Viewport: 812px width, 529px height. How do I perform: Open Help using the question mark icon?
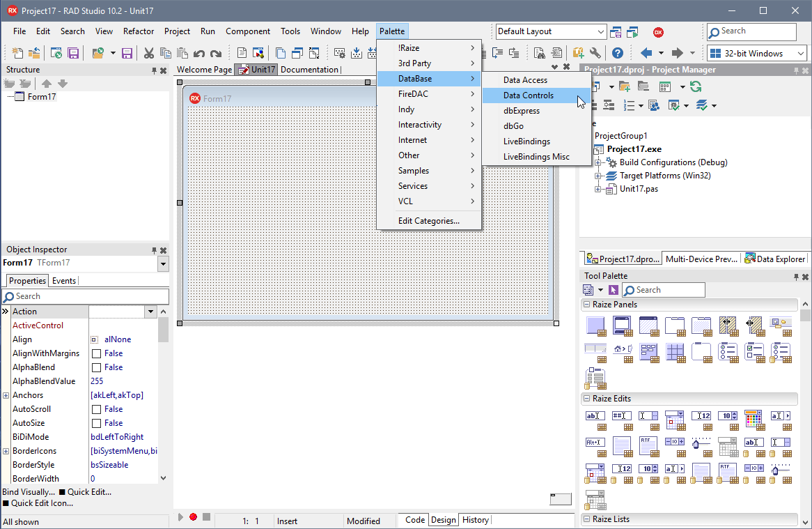coord(618,52)
